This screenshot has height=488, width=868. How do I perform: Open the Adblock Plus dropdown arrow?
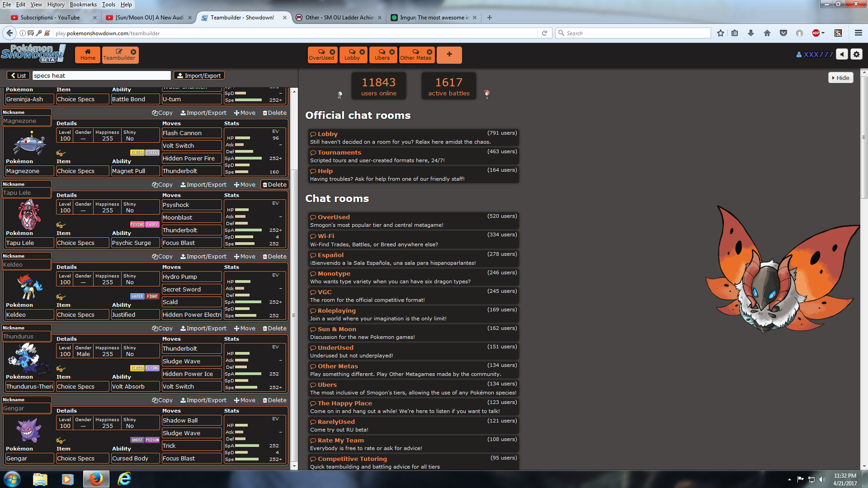pyautogui.click(x=823, y=33)
